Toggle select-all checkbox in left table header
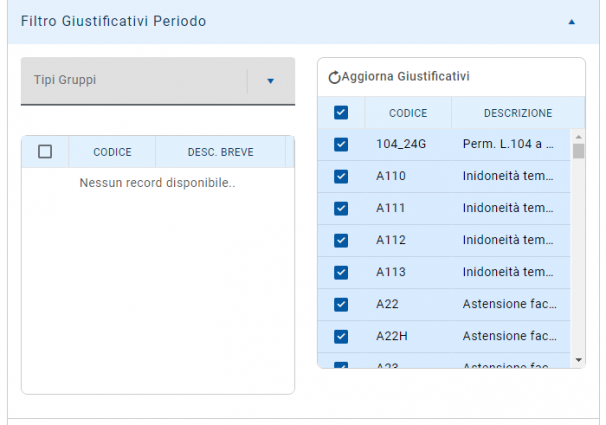 tap(45, 152)
